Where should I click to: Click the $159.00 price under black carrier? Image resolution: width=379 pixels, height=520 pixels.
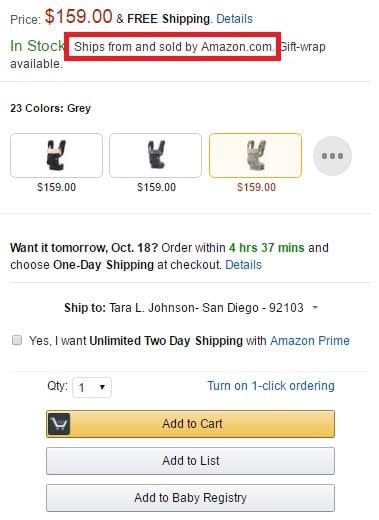[x=56, y=187]
